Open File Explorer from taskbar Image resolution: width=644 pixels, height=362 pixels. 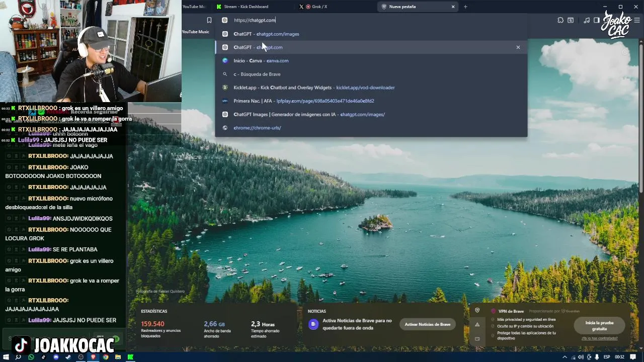tap(118, 357)
